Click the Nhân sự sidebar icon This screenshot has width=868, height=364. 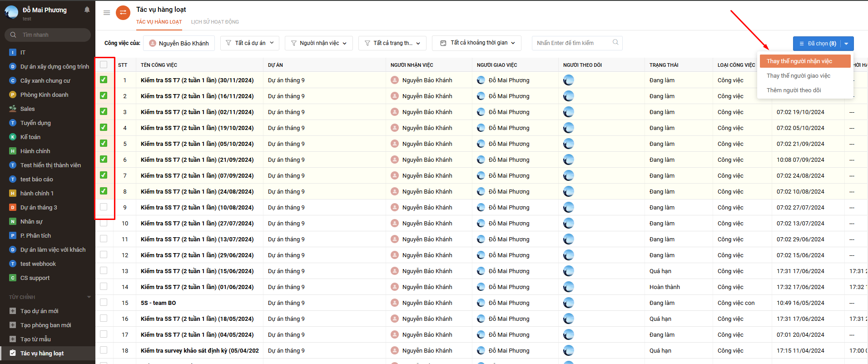click(x=13, y=221)
